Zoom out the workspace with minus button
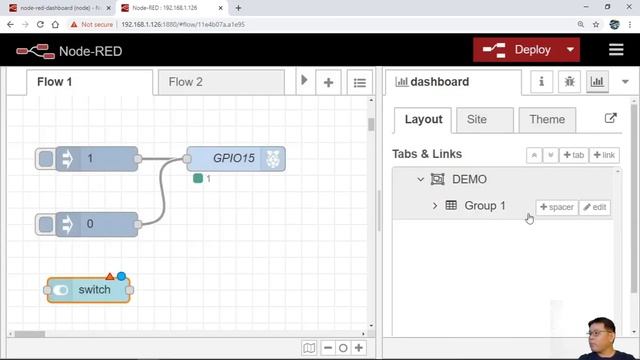The height and width of the screenshot is (360, 640). [327, 348]
